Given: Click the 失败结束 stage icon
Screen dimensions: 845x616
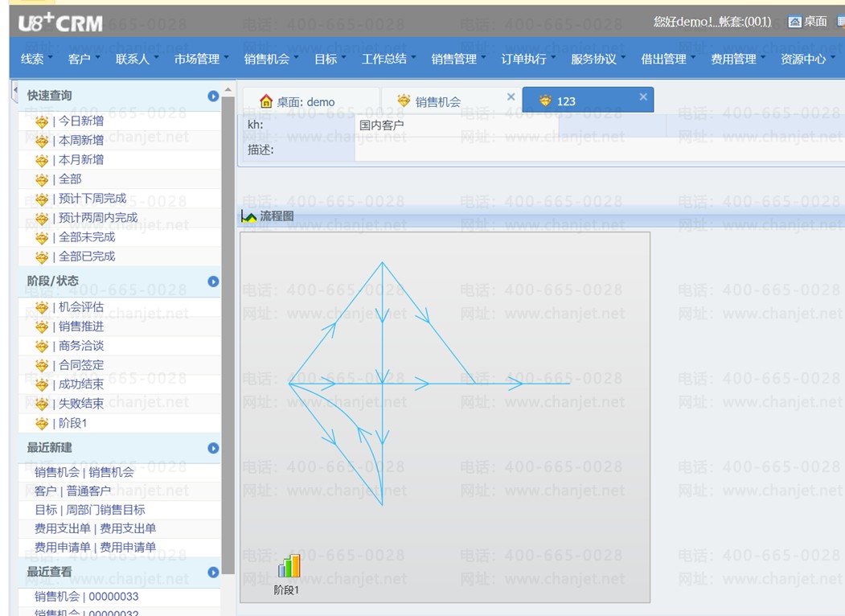Looking at the screenshot, I should [42, 405].
